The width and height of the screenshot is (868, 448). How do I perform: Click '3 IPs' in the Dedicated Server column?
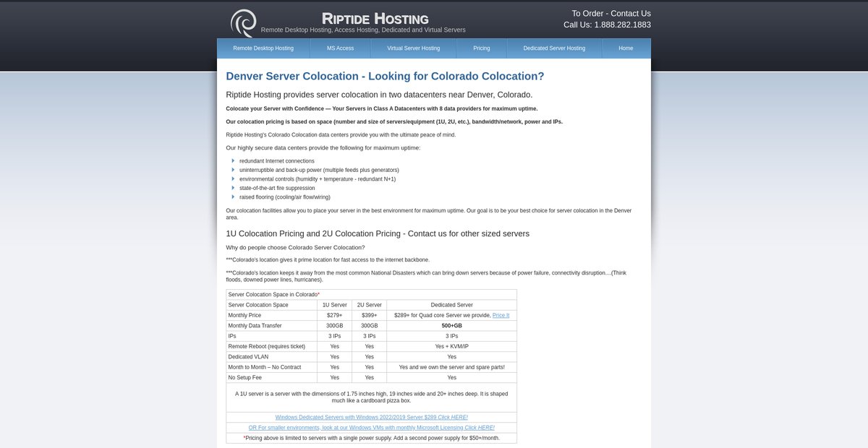(452, 336)
